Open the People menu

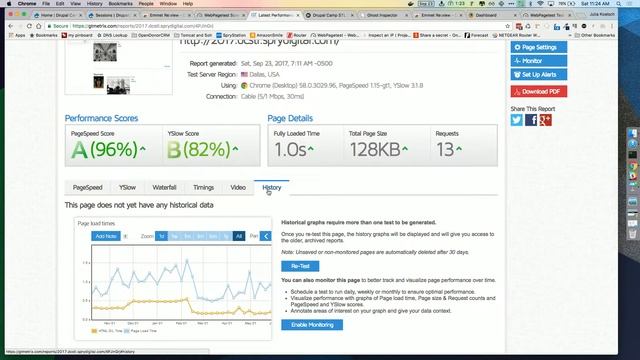point(146,4)
